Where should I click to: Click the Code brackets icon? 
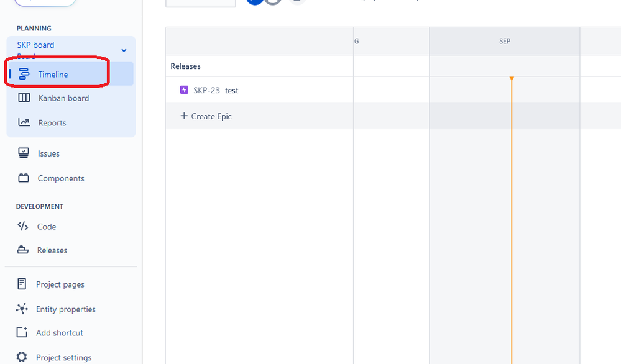[x=23, y=226]
